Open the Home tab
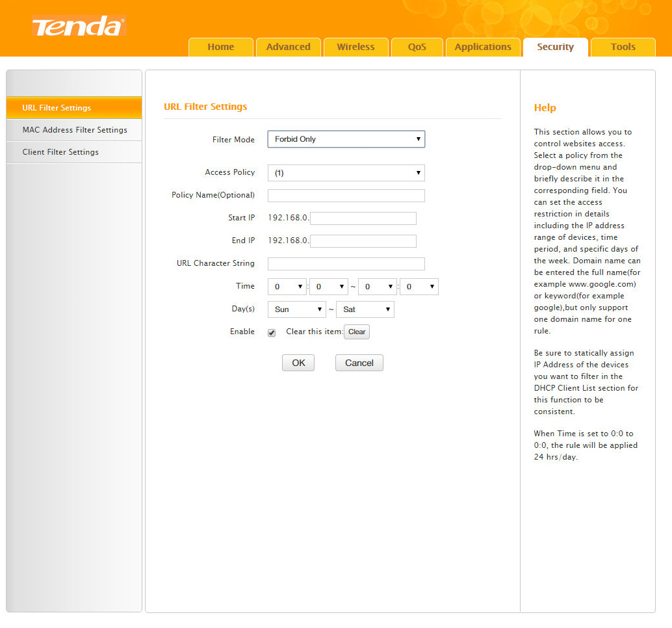This screenshot has height=628, width=672. tap(221, 47)
